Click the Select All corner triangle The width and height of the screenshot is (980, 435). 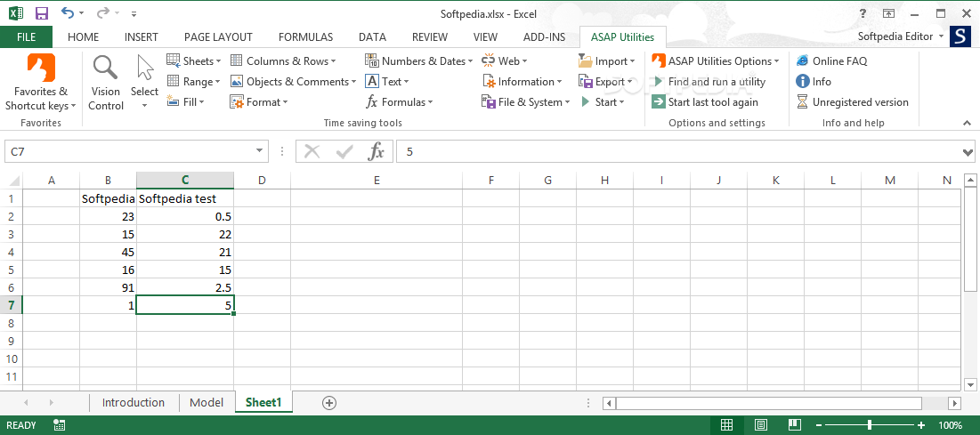click(12, 181)
